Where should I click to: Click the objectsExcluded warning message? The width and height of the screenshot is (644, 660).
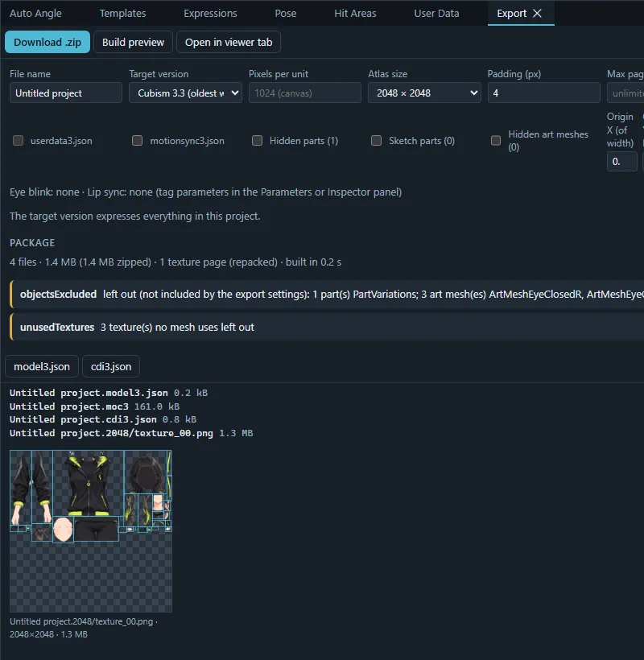pos(327,295)
